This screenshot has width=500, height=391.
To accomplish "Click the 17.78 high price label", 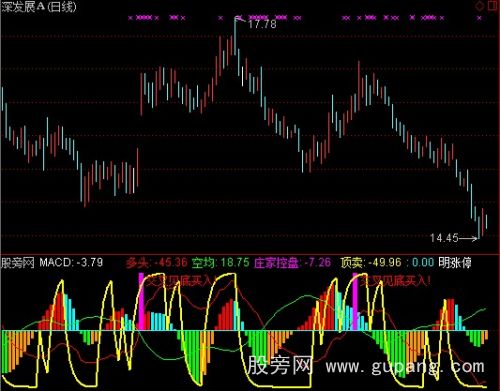I will coord(262,24).
